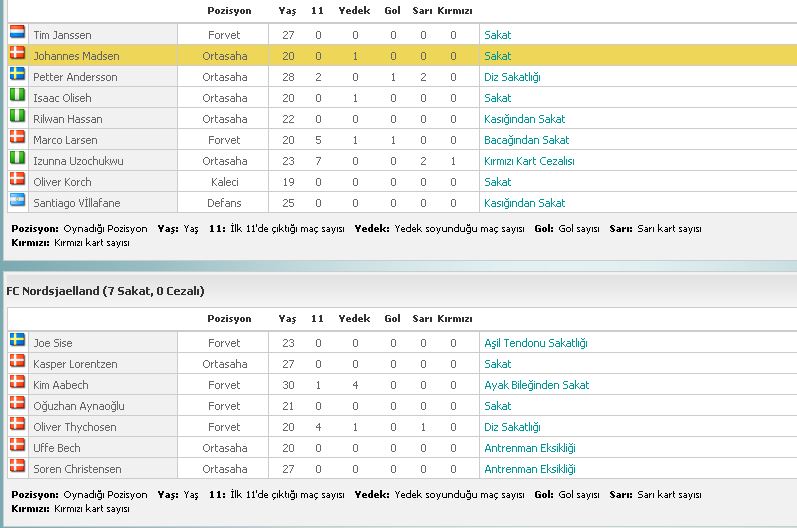Click the Argentina flag beside Santiago Villafane
This screenshot has width=797, height=528.
coord(17,200)
